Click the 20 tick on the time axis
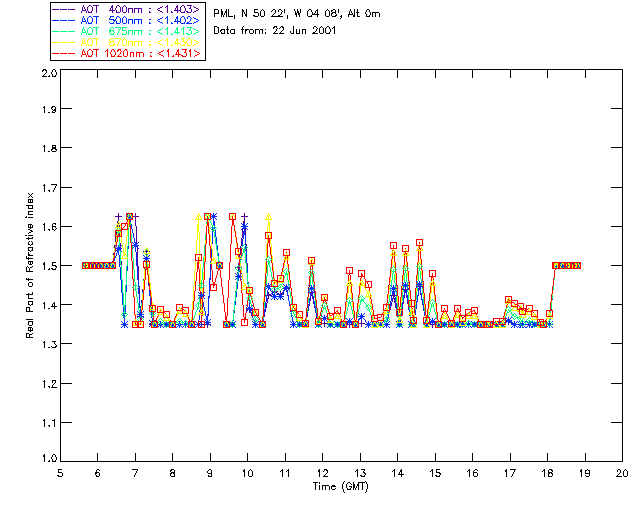The width and height of the screenshot is (640, 512). tap(622, 473)
